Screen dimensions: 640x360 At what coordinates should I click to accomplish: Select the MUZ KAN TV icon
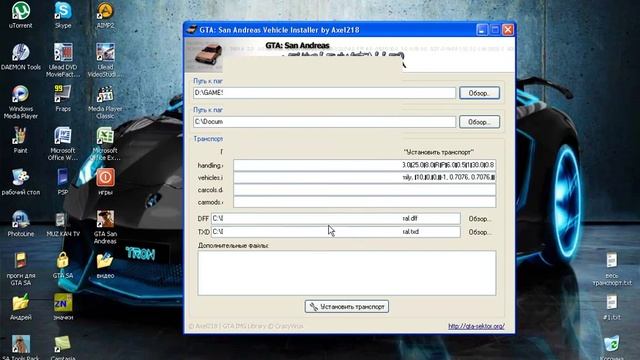[x=63, y=224]
